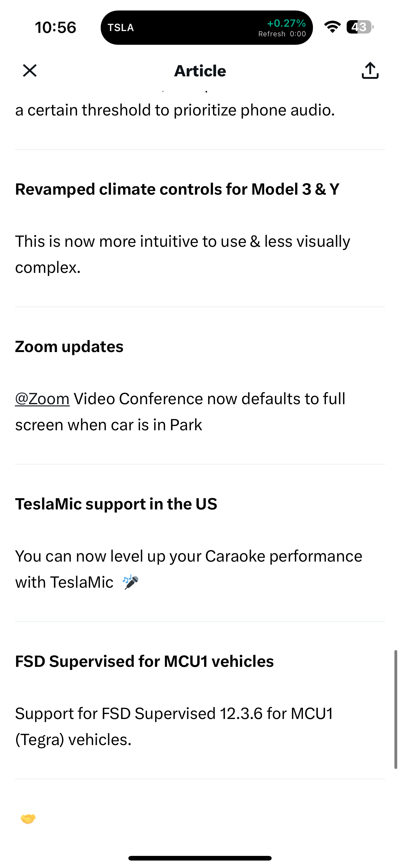
Task: Tap the microphone emoji after TeslaMic
Action: (x=130, y=582)
